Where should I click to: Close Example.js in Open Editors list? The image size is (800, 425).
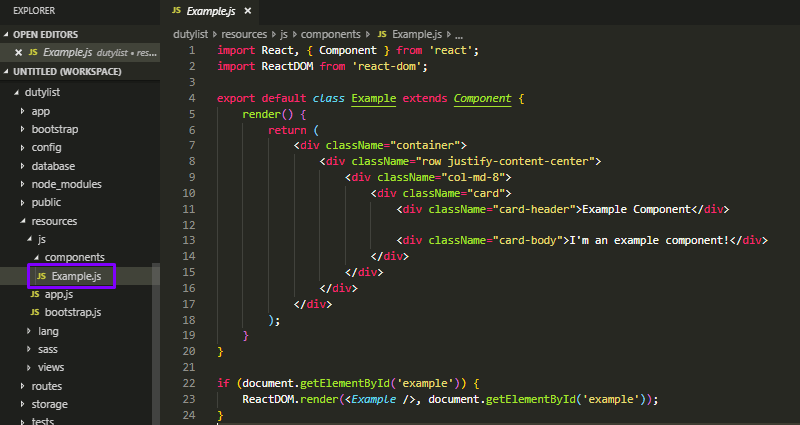(x=18, y=53)
